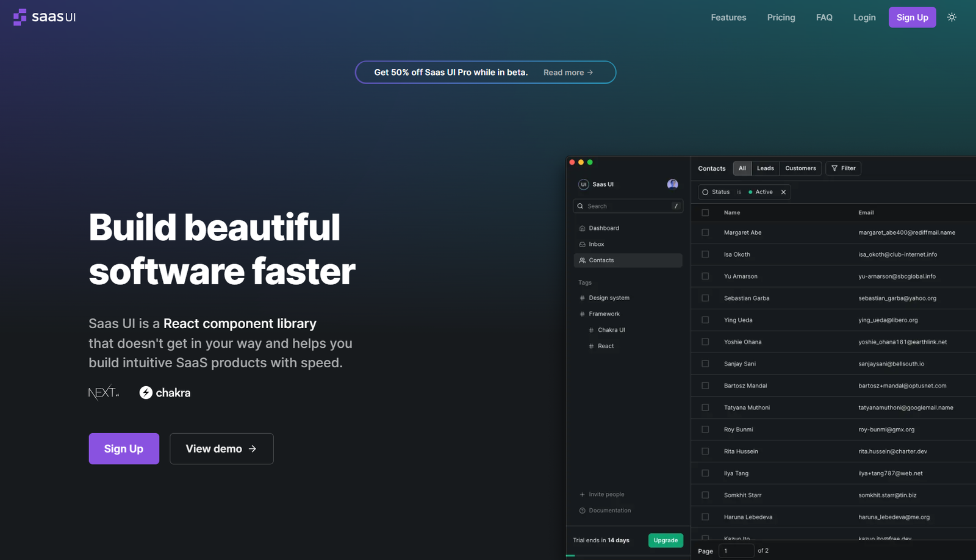Open Pricing in the top navigation
This screenshot has height=560, width=976.
pyautogui.click(x=781, y=17)
